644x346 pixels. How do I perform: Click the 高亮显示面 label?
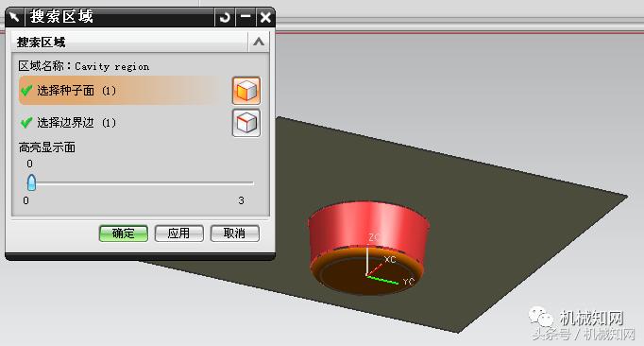pos(47,147)
